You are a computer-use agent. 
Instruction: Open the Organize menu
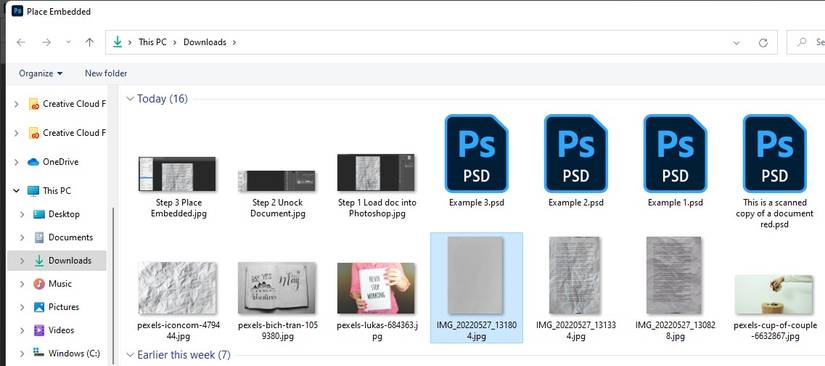tap(41, 74)
